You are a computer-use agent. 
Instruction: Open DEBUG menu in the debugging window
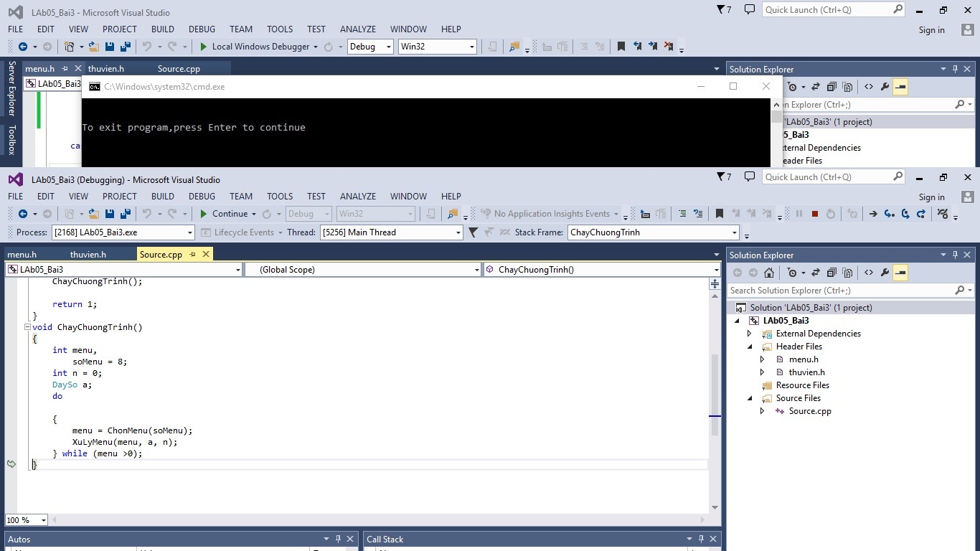coord(202,197)
